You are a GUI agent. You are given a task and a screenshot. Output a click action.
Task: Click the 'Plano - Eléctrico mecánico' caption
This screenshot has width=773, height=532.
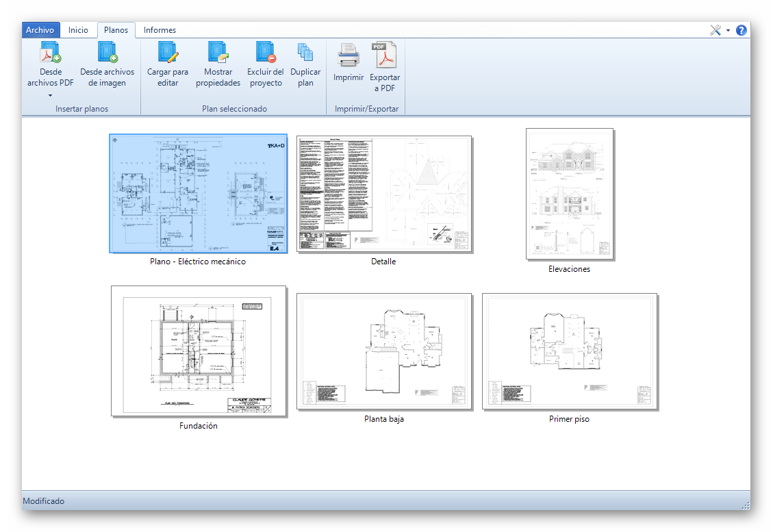[x=198, y=262]
